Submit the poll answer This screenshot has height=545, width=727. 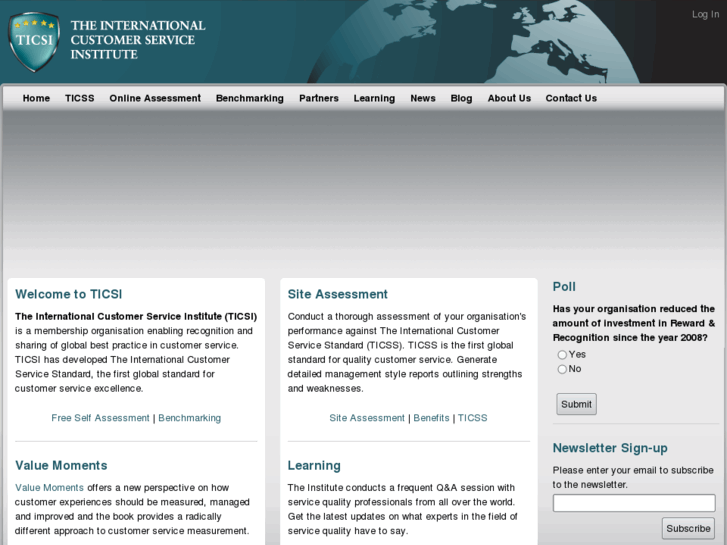coord(576,404)
